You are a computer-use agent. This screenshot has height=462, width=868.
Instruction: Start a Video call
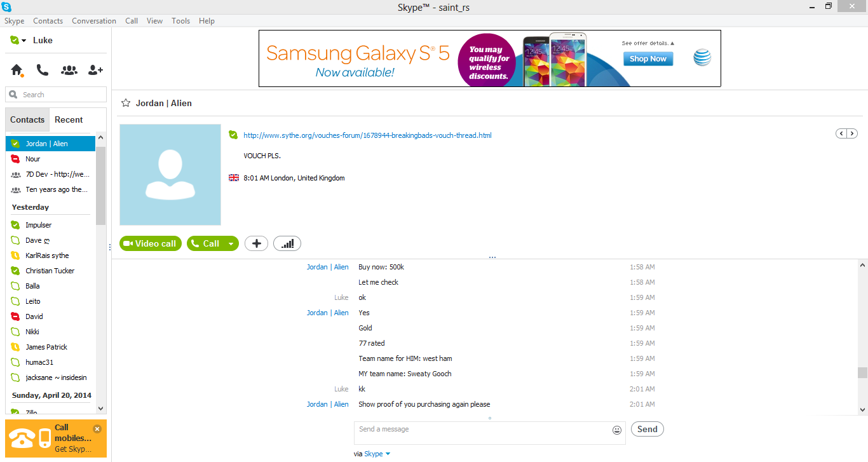click(x=151, y=243)
